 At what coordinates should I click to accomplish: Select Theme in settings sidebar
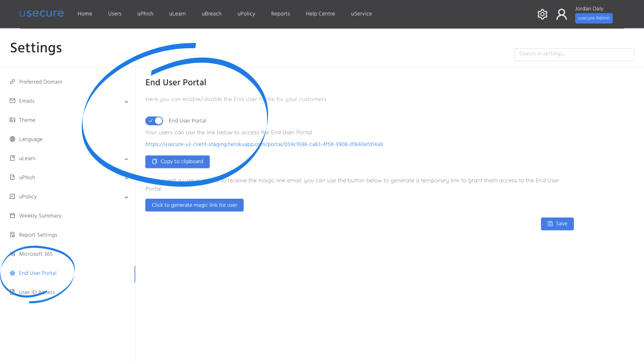tap(27, 120)
